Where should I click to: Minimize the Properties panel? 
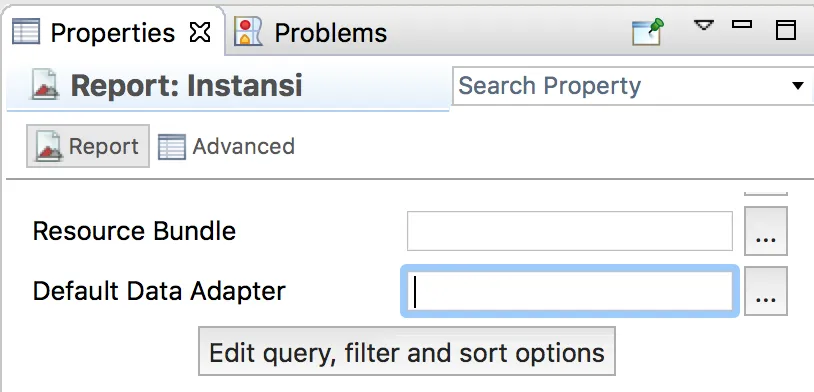(x=742, y=24)
